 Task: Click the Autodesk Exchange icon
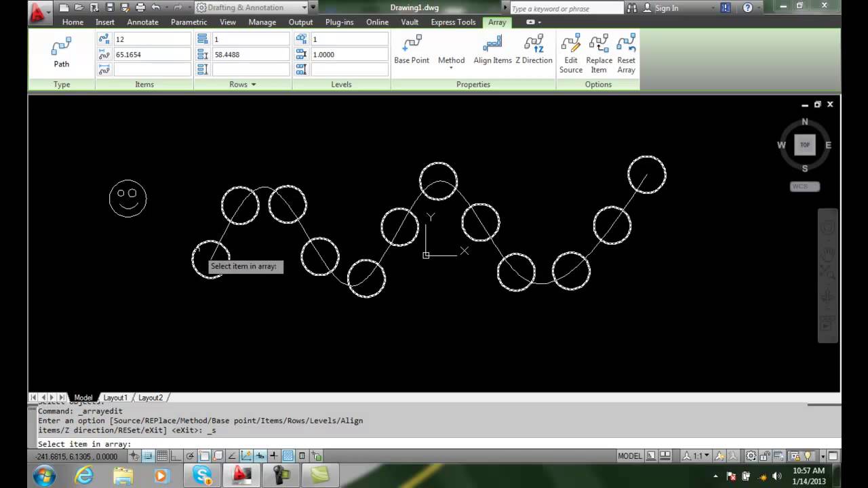coord(726,8)
